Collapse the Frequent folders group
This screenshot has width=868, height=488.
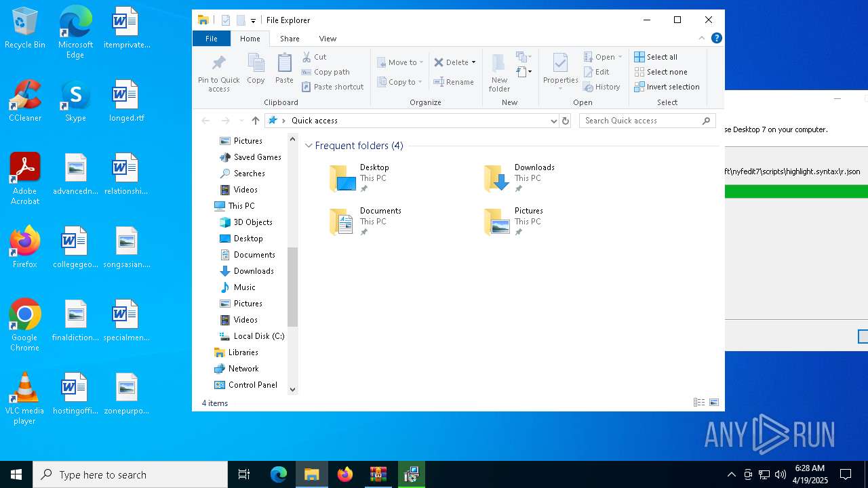(x=309, y=146)
